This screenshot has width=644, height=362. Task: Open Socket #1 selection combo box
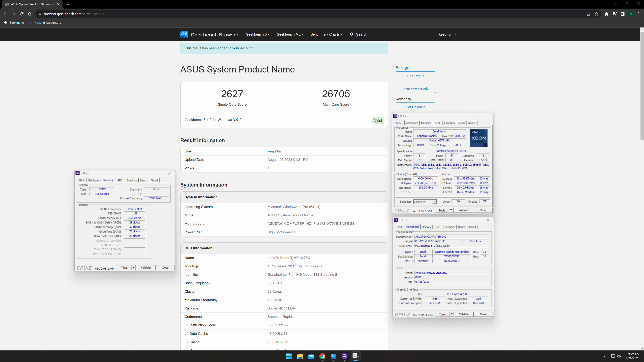click(x=425, y=202)
